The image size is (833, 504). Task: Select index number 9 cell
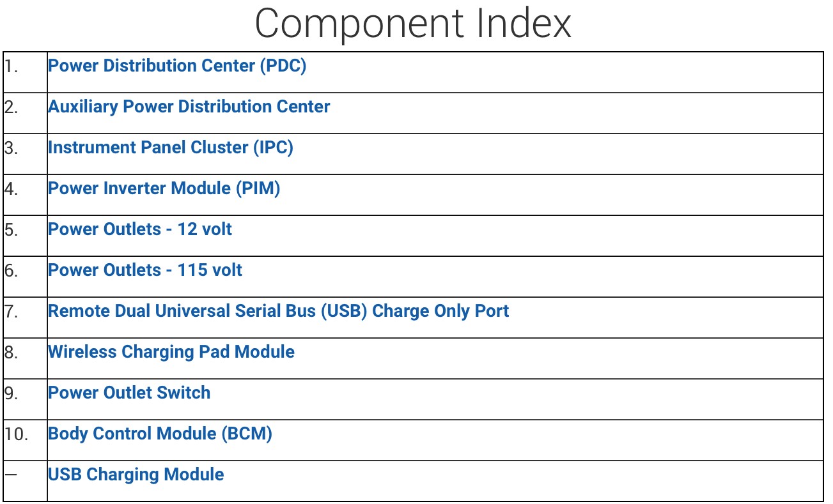[25, 399]
